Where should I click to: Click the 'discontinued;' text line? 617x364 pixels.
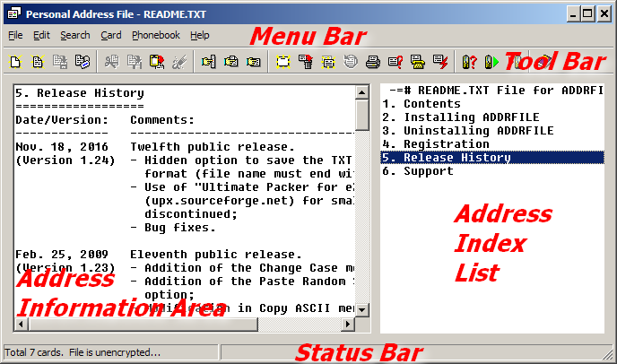191,214
